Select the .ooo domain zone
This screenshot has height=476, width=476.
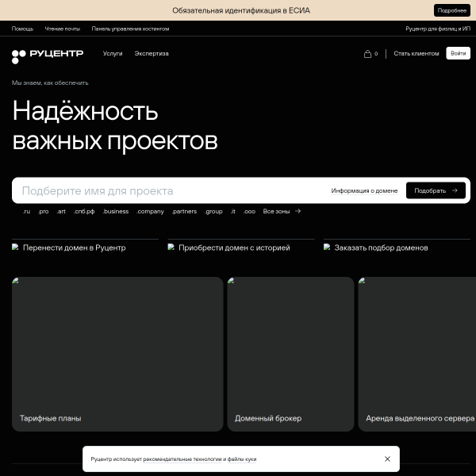pyautogui.click(x=249, y=211)
